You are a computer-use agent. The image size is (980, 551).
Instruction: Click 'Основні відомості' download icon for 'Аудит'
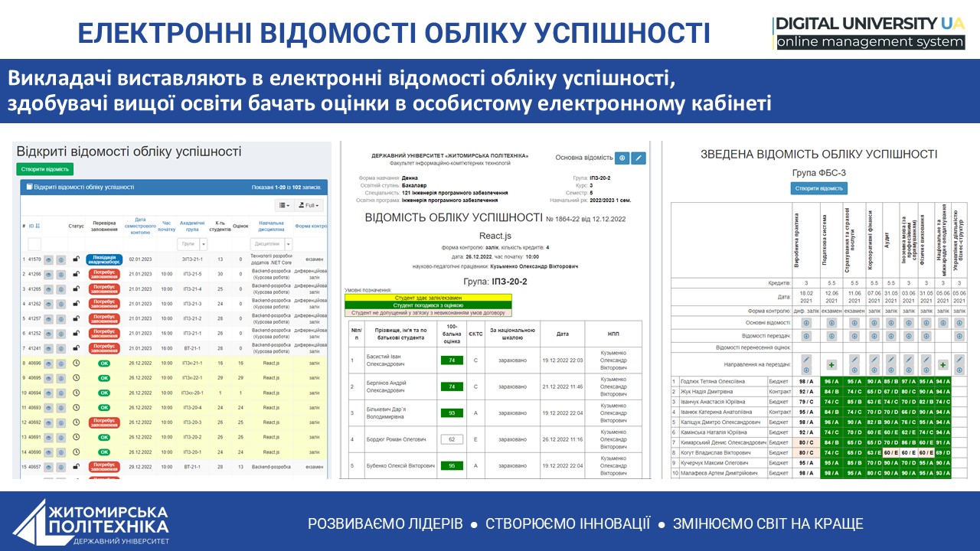pyautogui.click(x=890, y=323)
